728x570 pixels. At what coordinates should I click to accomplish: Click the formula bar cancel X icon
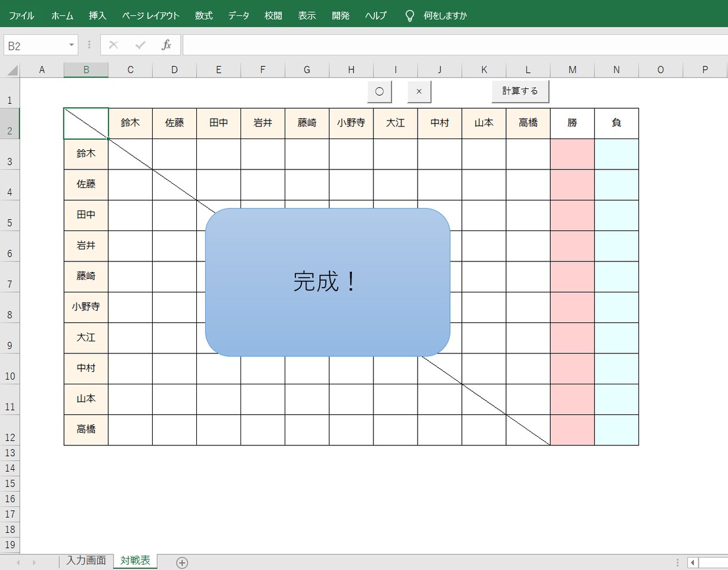(x=113, y=45)
